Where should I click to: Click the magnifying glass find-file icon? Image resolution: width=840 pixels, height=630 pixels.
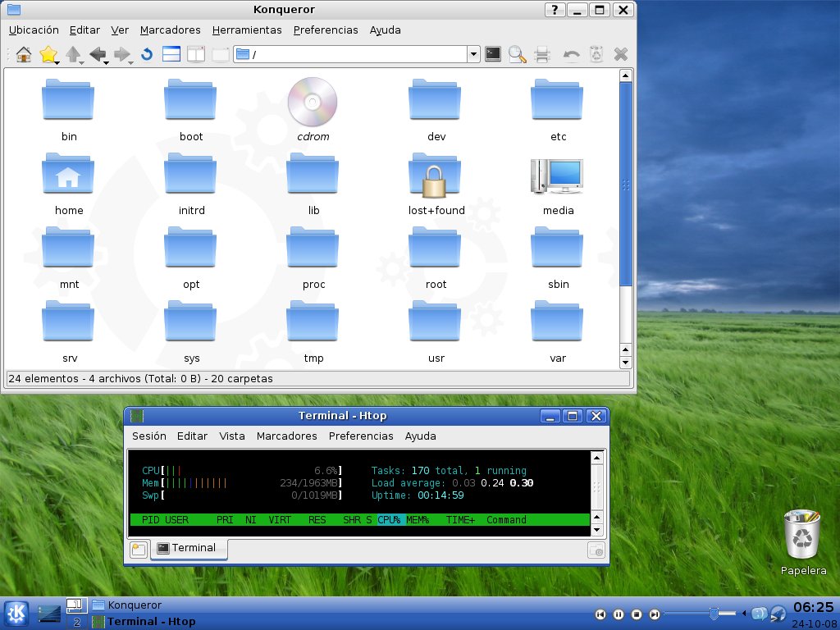coord(517,54)
